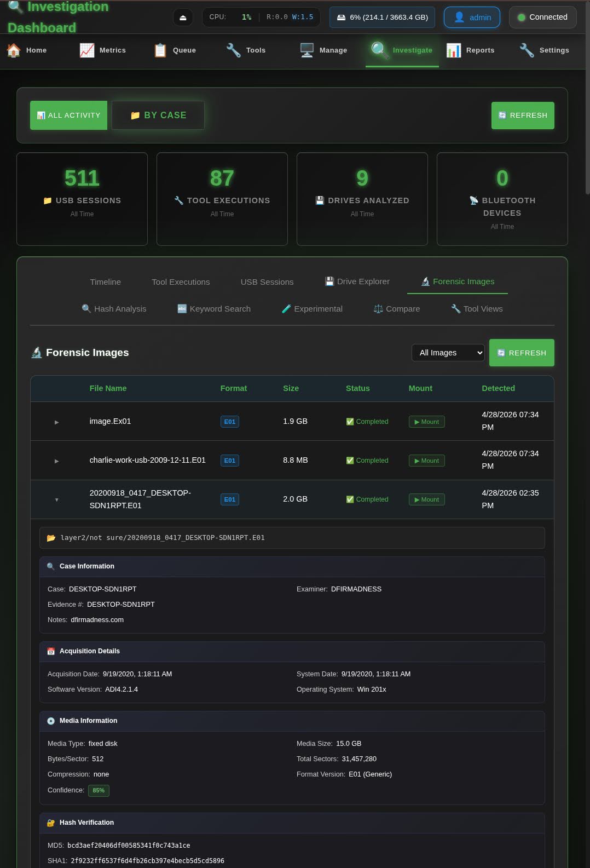Open the Home nav house icon
The image size is (590, 868).
point(14,50)
